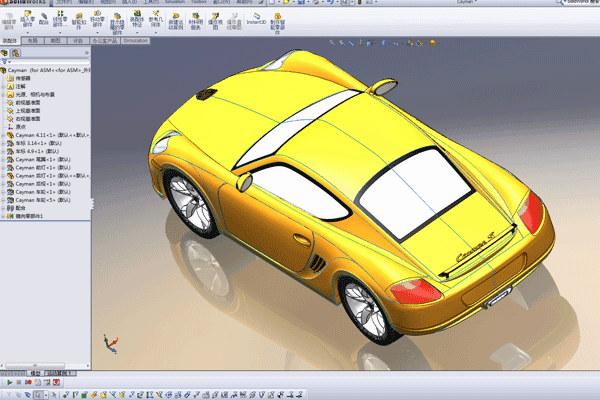The height and width of the screenshot is (400, 600).
Task: Open the Simulation ribbon tab
Action: [x=134, y=41]
